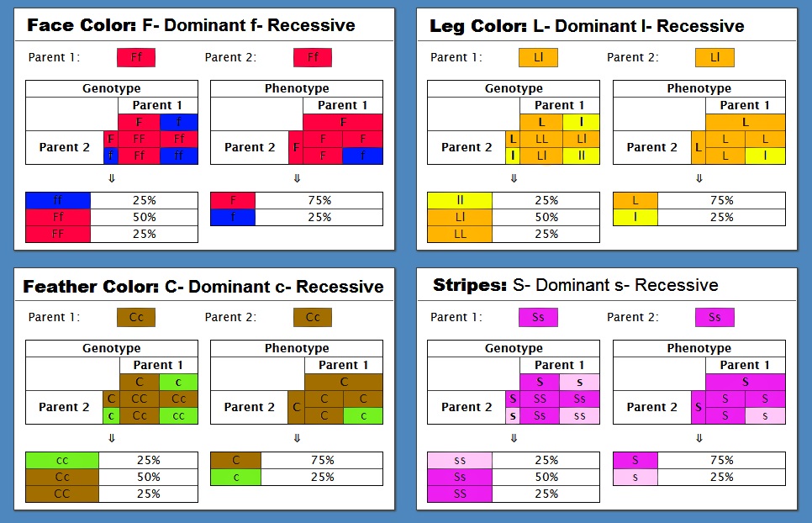Image resolution: width=812 pixels, height=523 pixels.
Task: Click the Genotype header in the Face Color panel
Action: (x=111, y=88)
